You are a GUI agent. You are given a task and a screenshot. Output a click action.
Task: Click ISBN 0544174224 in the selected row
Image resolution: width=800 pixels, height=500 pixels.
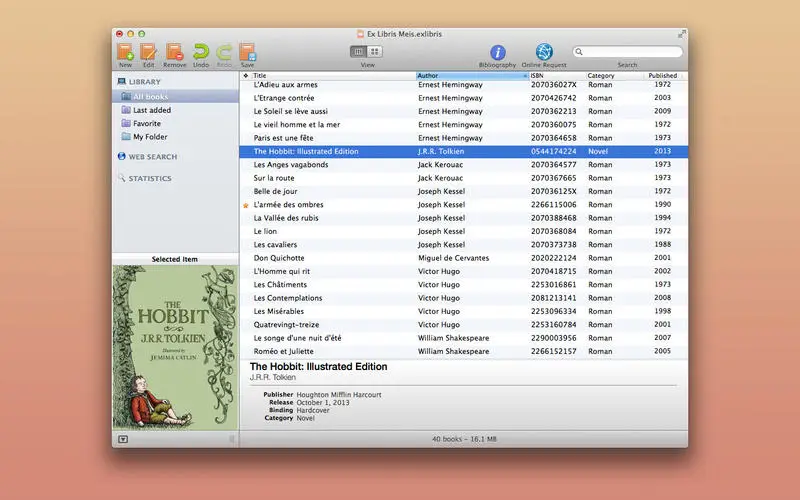554,151
